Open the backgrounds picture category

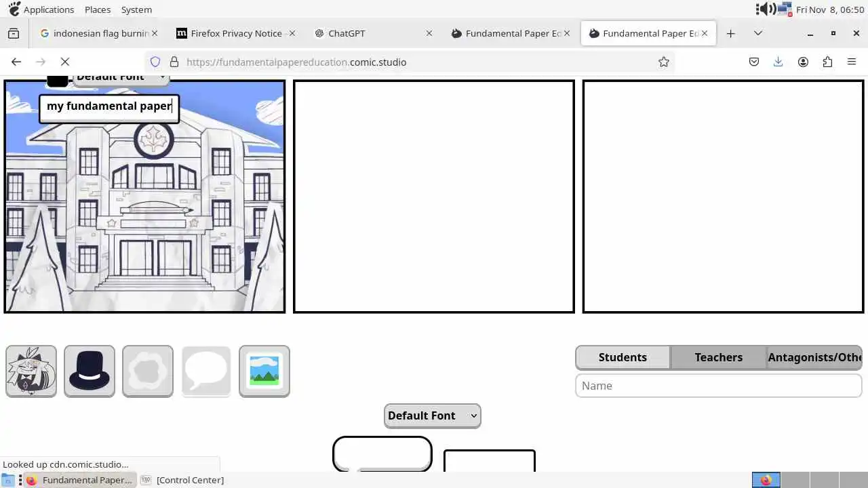[x=264, y=371]
